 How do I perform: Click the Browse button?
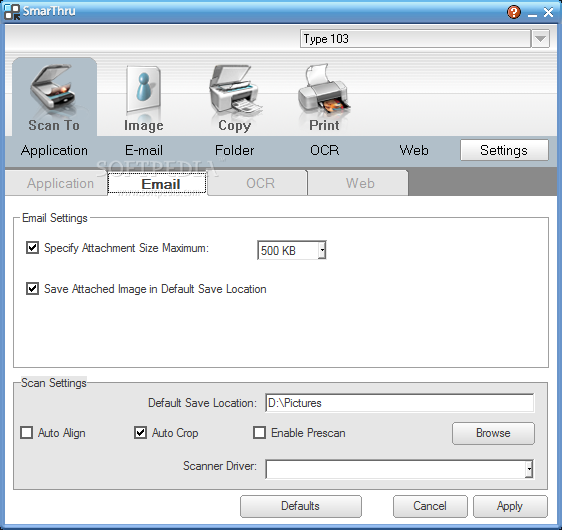[x=493, y=433]
